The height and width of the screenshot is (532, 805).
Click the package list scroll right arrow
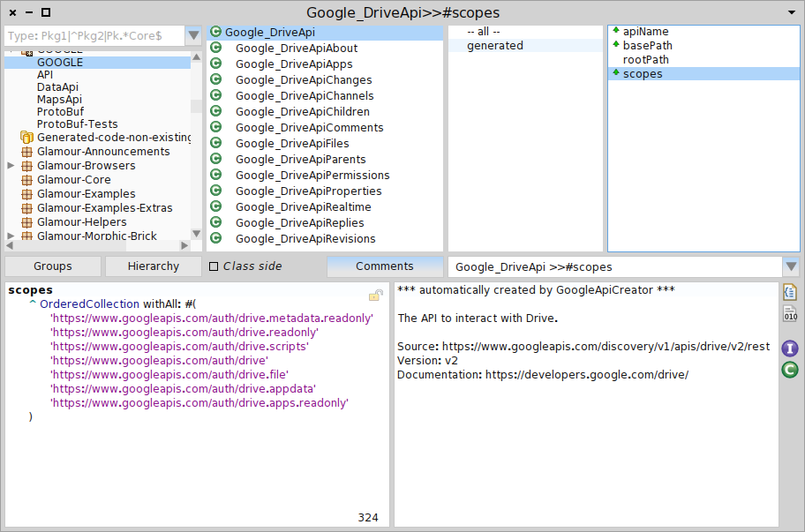click(x=185, y=246)
